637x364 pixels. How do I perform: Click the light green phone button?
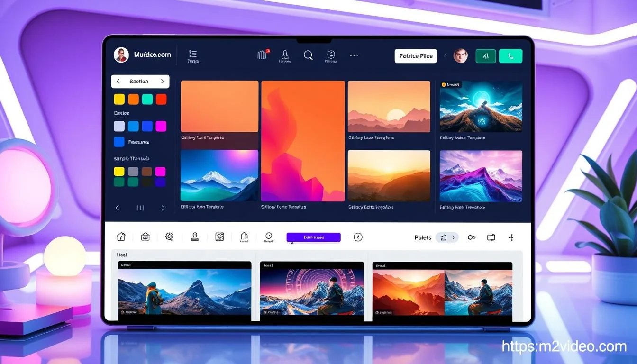[x=510, y=56]
